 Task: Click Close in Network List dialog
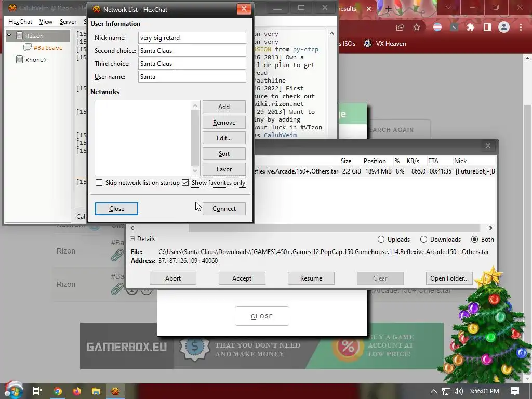116,209
